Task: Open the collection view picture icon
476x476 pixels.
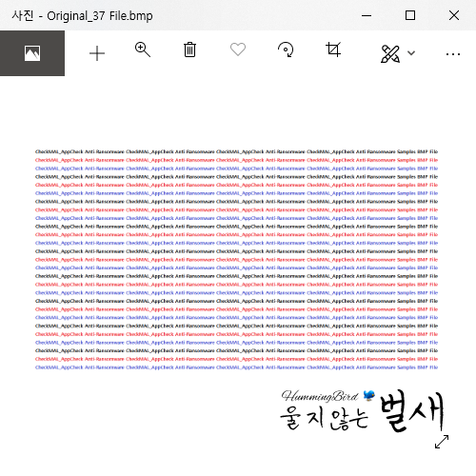Action: [32, 53]
